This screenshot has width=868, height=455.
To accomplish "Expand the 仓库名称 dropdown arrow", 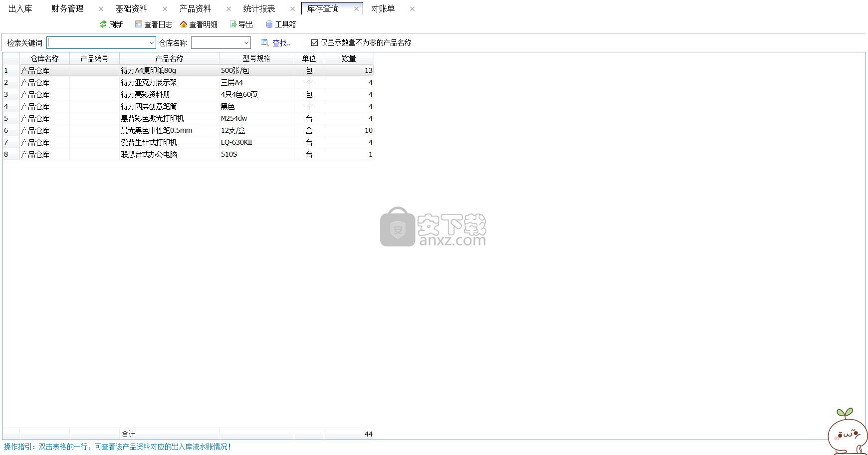I will click(246, 43).
